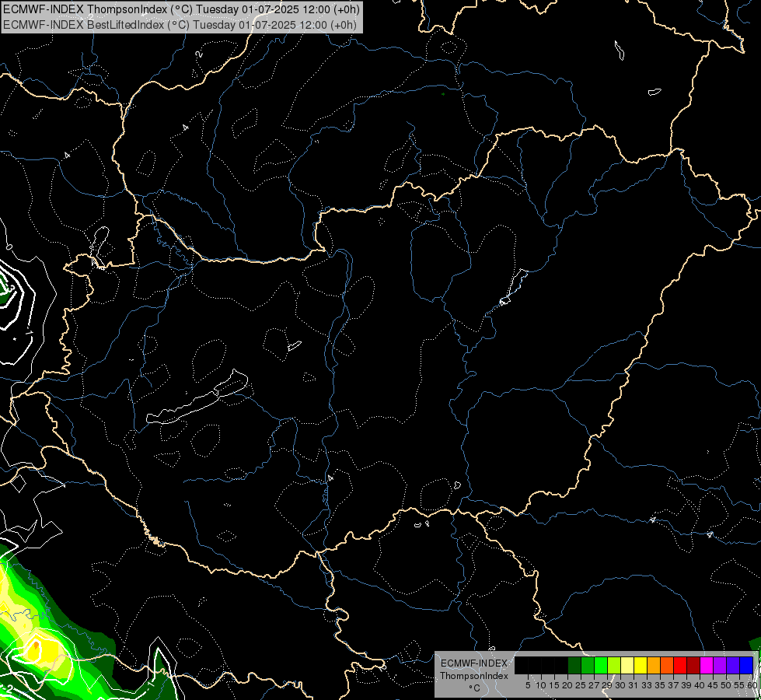Viewport: 761px width, 700px height.
Task: Click the yellow-green 29-30 legend swatch
Action: click(x=614, y=665)
